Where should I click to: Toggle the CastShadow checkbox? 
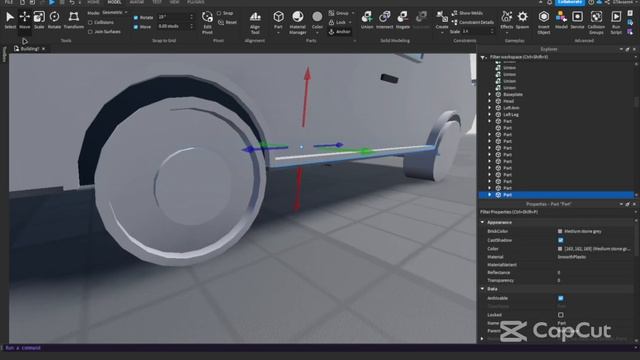560,240
